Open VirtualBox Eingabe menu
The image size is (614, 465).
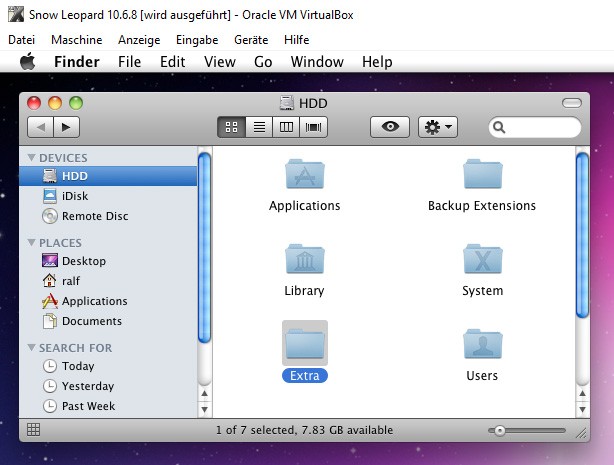[197, 40]
